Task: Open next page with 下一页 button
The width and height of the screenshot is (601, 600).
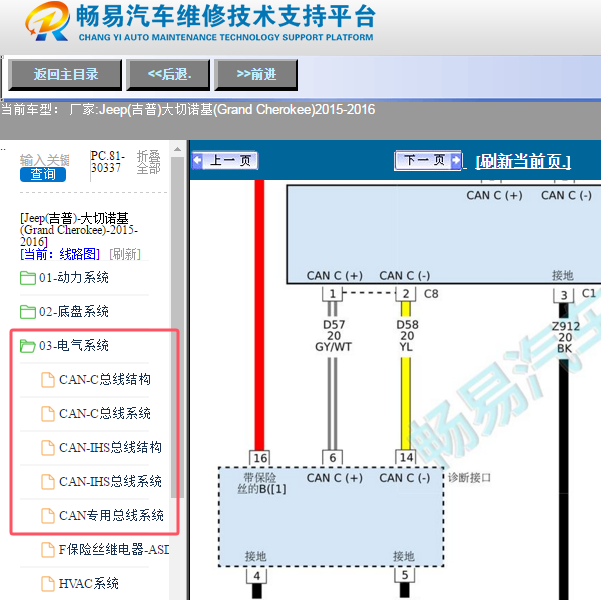Action: tap(428, 160)
